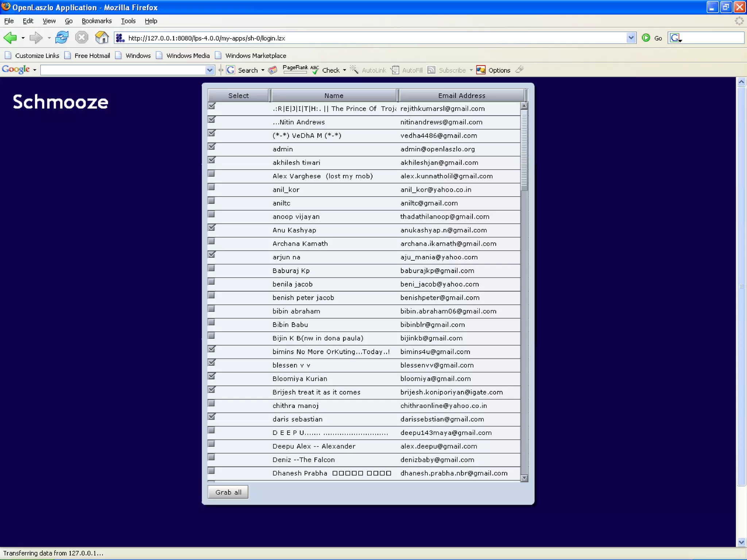
Task: Toggle checkbox next to Archana Kamath
Action: coord(211,241)
